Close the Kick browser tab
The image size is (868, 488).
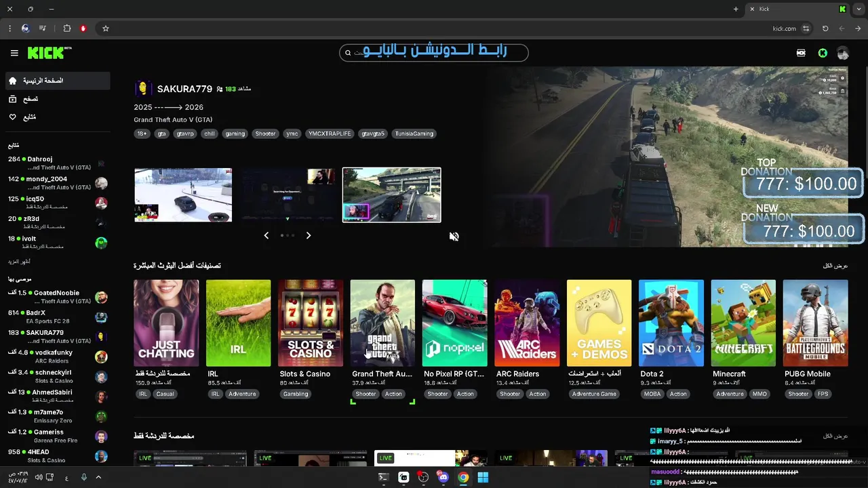(x=751, y=9)
